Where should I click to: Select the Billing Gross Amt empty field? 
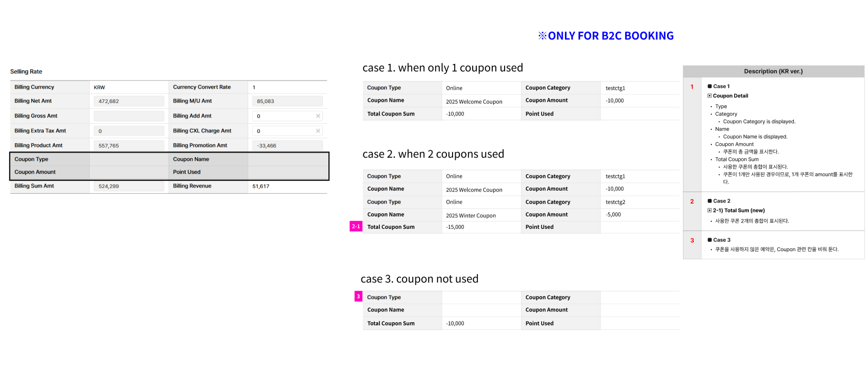129,116
